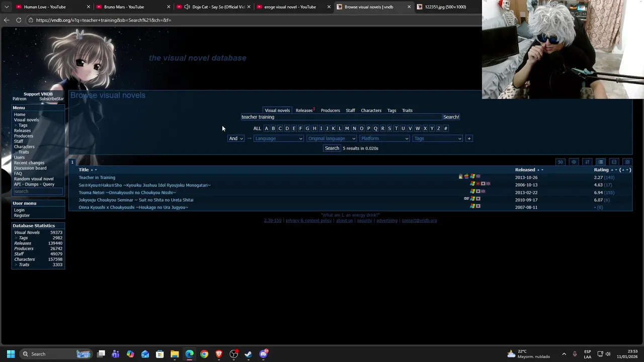Reload the page with the refresh icon

coord(19,20)
